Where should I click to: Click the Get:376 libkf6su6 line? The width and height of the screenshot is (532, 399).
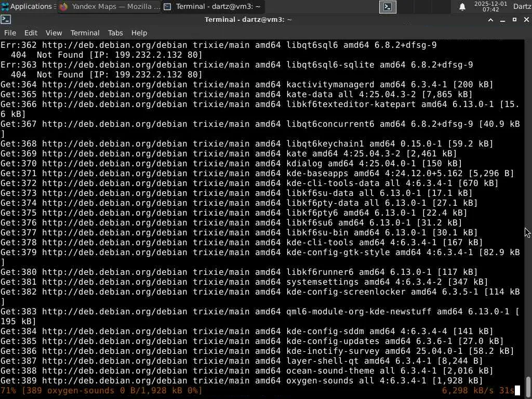click(231, 222)
